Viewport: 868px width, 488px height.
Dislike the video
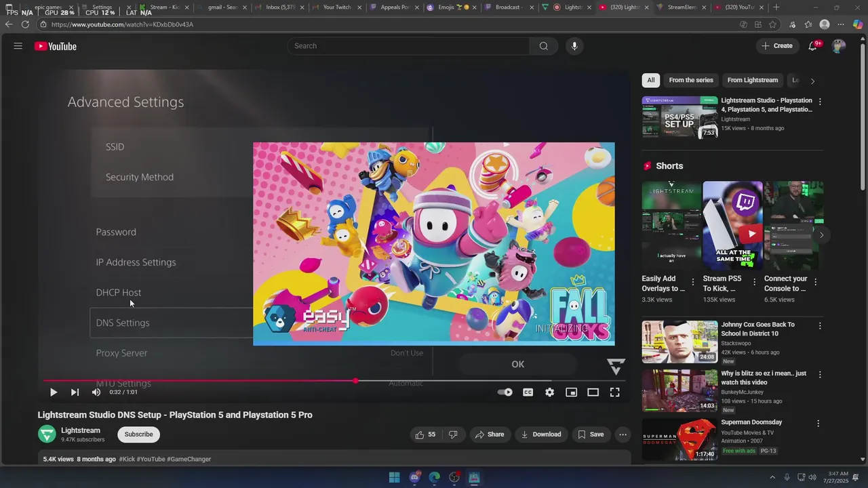point(453,434)
